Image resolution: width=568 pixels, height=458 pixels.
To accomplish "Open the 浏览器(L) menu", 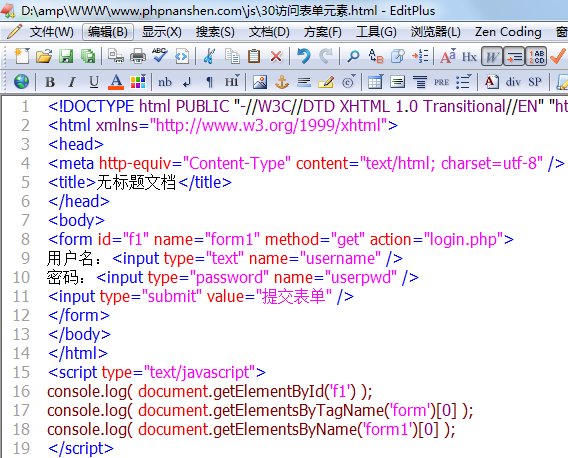I will pos(435,32).
